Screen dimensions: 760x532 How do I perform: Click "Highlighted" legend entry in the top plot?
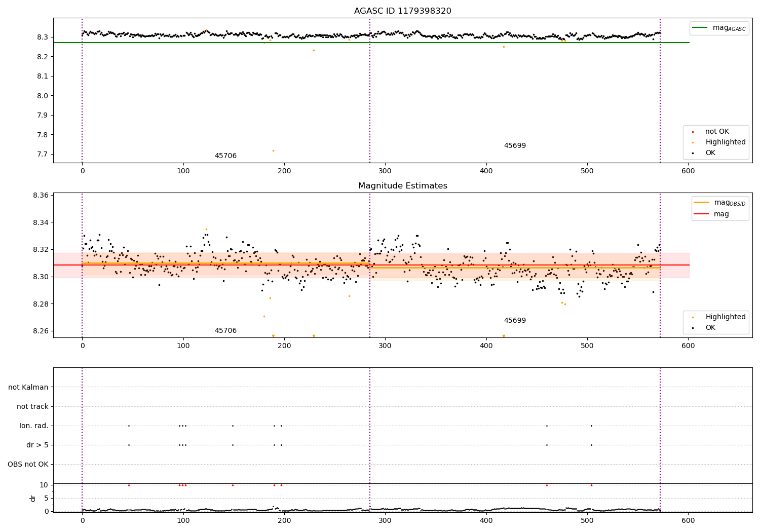tap(726, 142)
